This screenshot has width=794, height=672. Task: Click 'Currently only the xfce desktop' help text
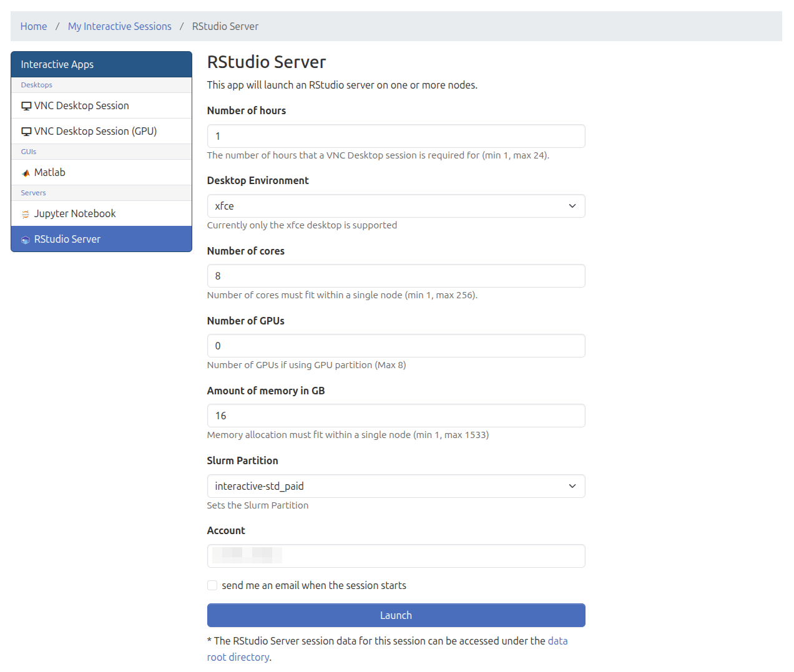[302, 225]
